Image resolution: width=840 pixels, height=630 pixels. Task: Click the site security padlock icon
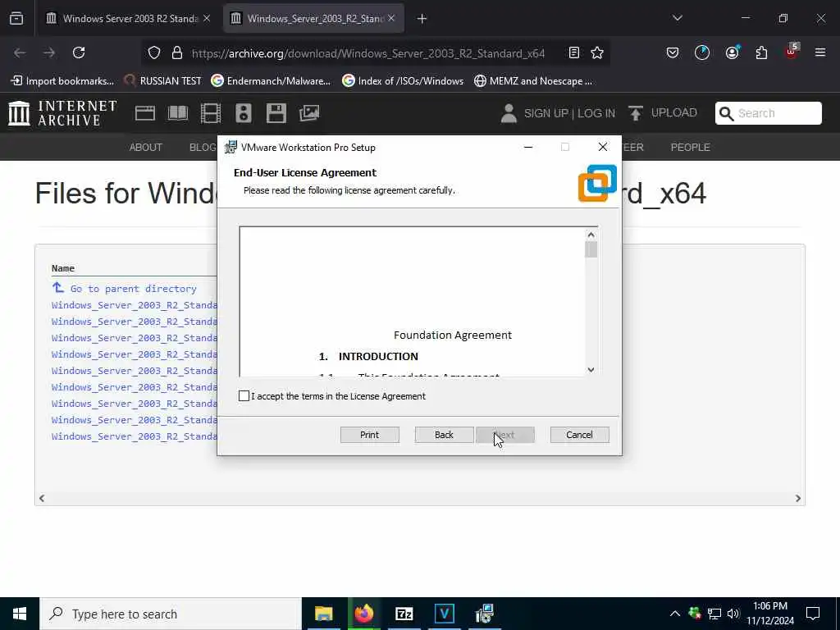pyautogui.click(x=177, y=52)
